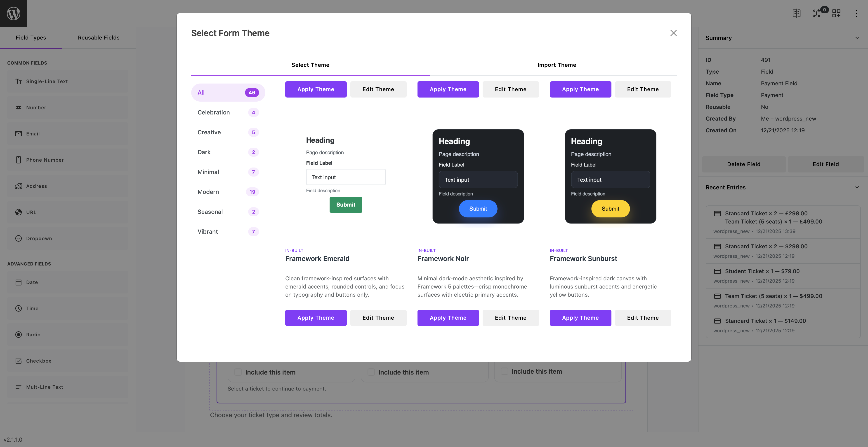Select the Date field icon
Screen dimensions: 868x447
(19, 282)
